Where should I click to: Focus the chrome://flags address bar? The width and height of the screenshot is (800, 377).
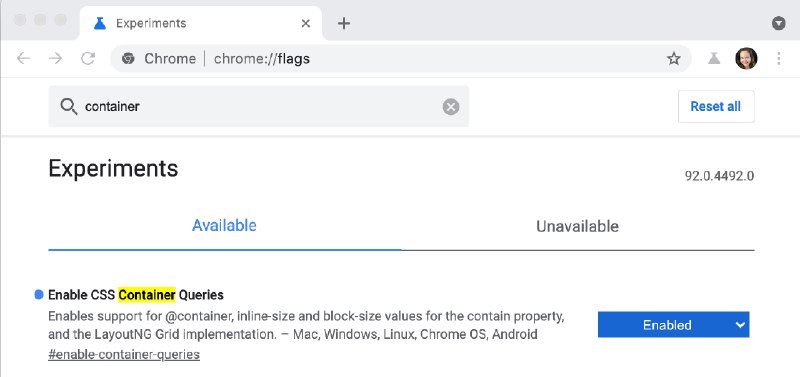click(x=401, y=59)
